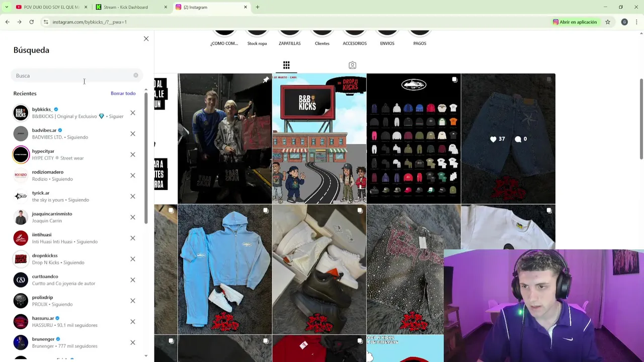Open the Stock ropa story highlight
Screen dimensions: 644x362
pyautogui.click(x=257, y=38)
